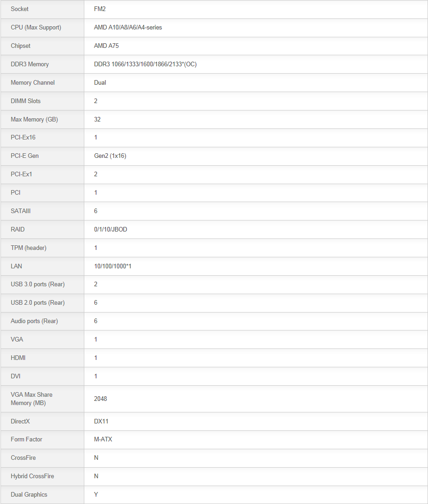This screenshot has height=504, width=428.
Task: Select the 0/1/10/JBOD RAID value
Action: pyautogui.click(x=111, y=230)
